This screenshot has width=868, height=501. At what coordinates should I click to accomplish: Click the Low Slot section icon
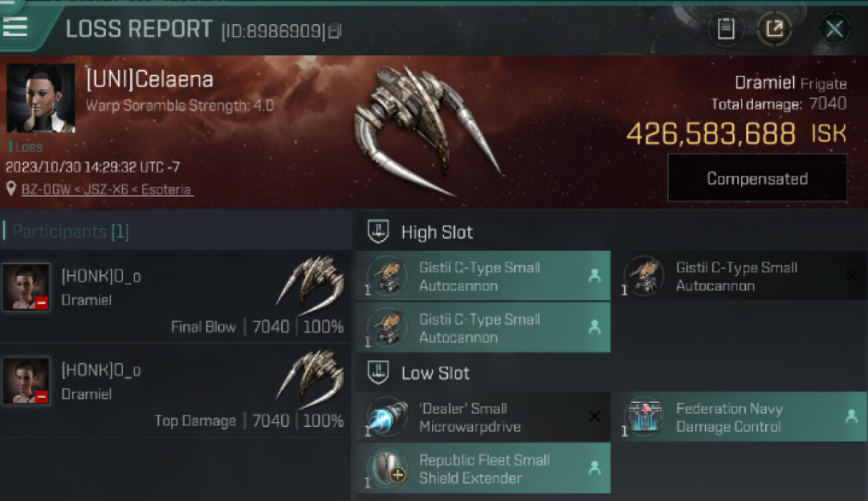coord(379,372)
